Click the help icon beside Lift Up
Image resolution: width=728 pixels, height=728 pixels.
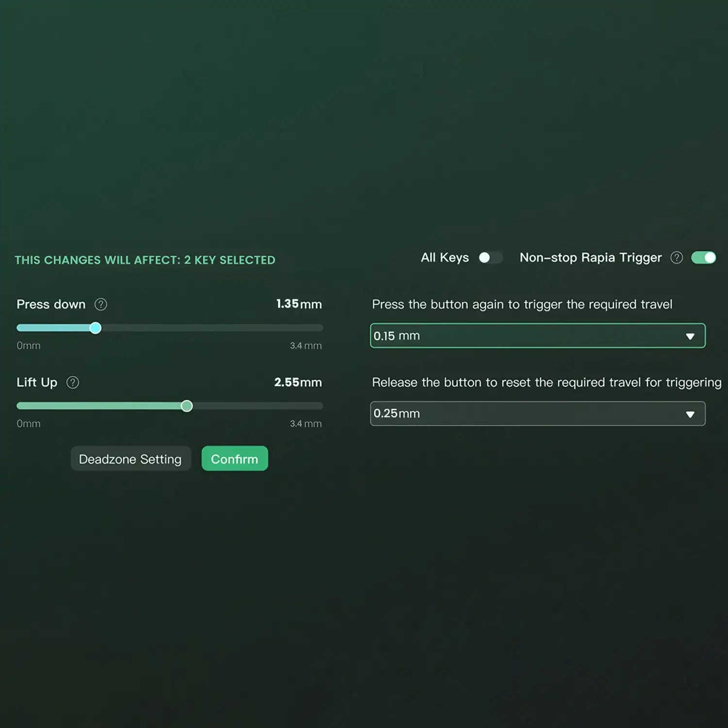73,382
